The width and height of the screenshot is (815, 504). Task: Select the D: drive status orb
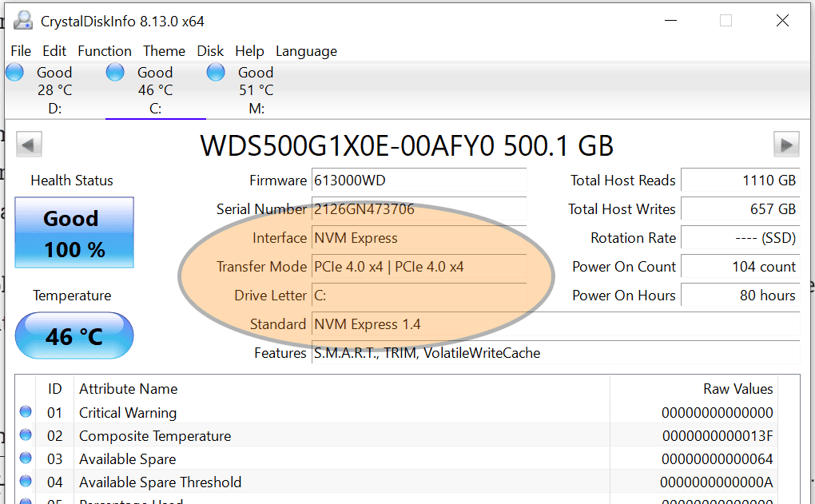coord(14,72)
